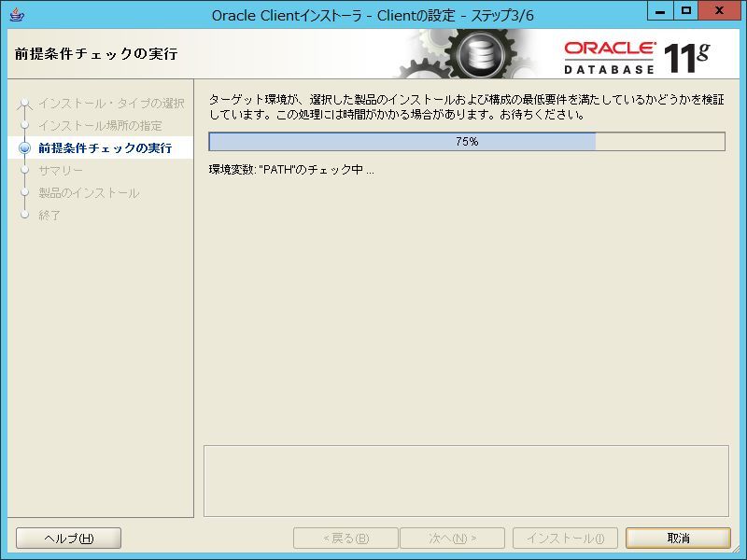Click the Java coffee cup icon in title bar

(x=17, y=15)
